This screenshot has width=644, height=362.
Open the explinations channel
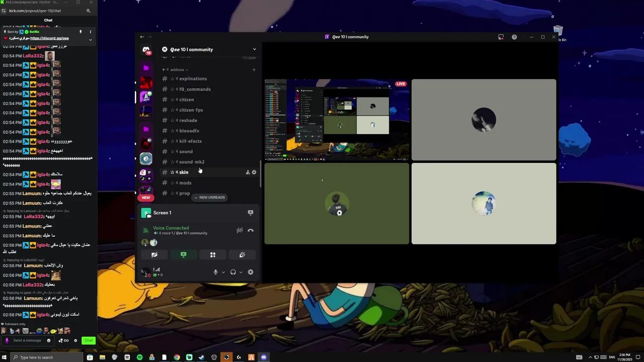pos(209,78)
